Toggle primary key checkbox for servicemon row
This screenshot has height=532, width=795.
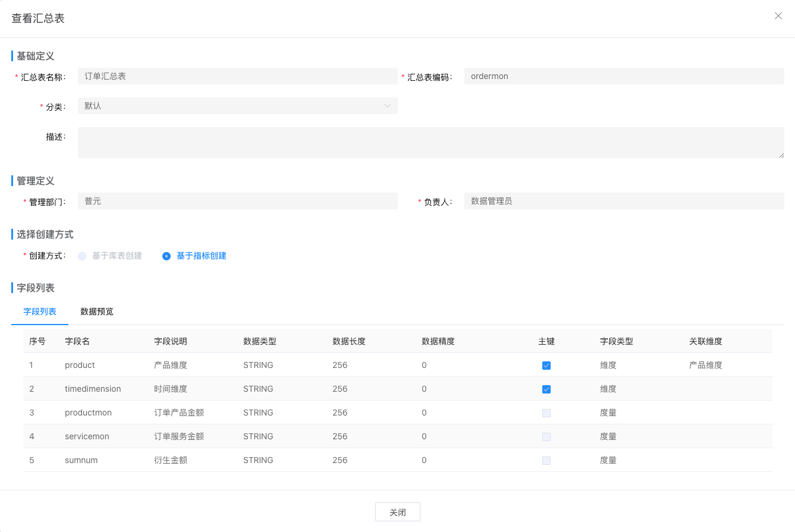click(x=546, y=437)
